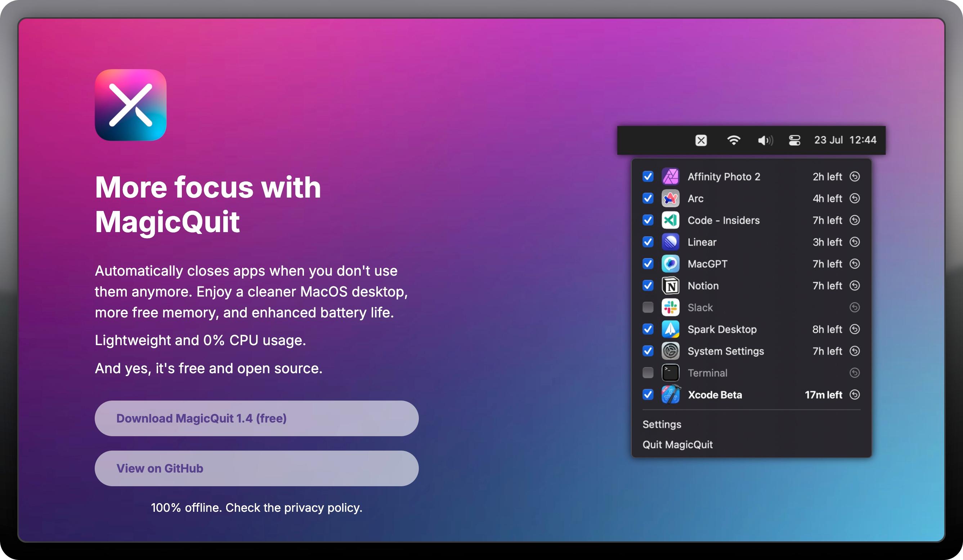Click the dimmed timer icon for Terminal

(x=855, y=373)
